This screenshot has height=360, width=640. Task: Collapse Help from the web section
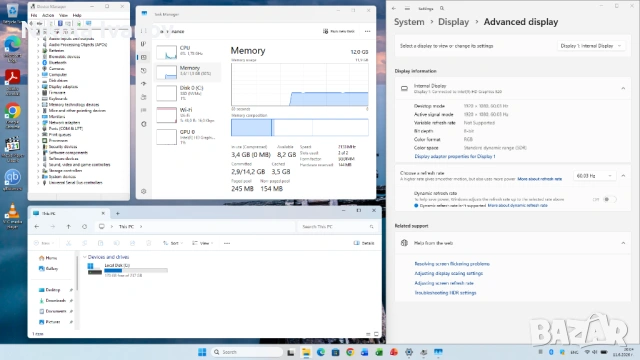point(623,243)
